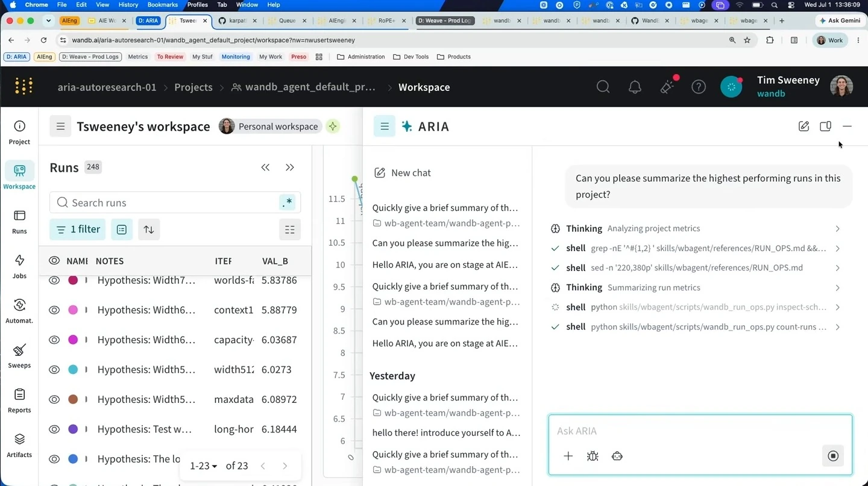
Task: Toggle the eye for "Hypothesis: Test w…" run
Action: [x=54, y=429]
